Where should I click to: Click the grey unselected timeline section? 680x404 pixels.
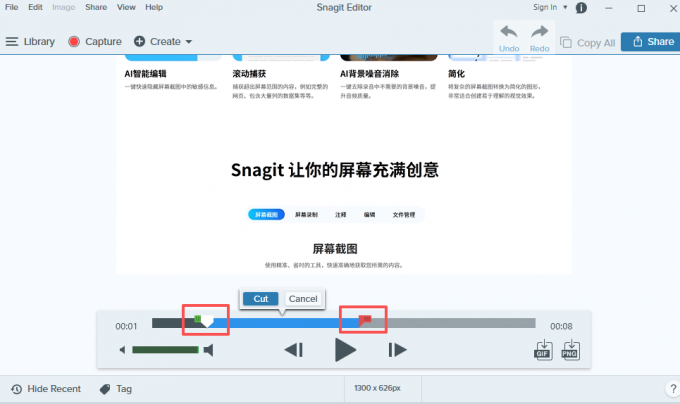(454, 323)
